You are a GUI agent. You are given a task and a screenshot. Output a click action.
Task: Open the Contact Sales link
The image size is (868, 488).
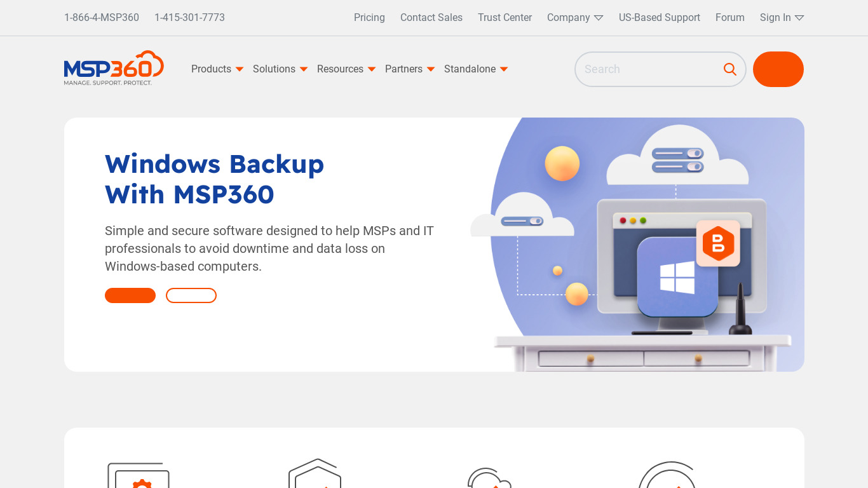[x=431, y=18]
